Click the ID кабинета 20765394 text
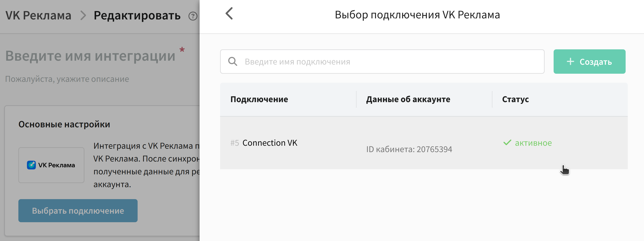Image resolution: width=644 pixels, height=241 pixels. point(409,149)
